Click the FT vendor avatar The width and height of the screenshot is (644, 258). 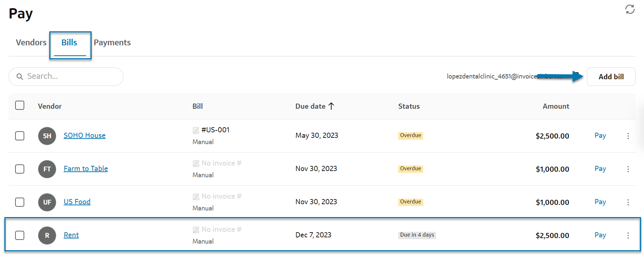47,169
